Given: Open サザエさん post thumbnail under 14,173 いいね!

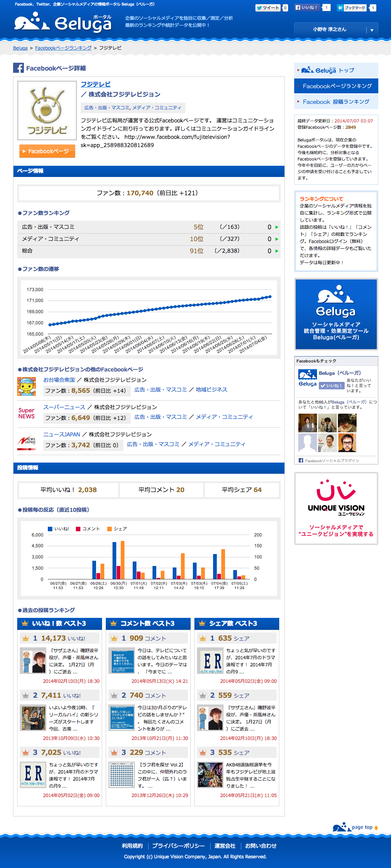Looking at the screenshot, I should pyautogui.click(x=33, y=661).
